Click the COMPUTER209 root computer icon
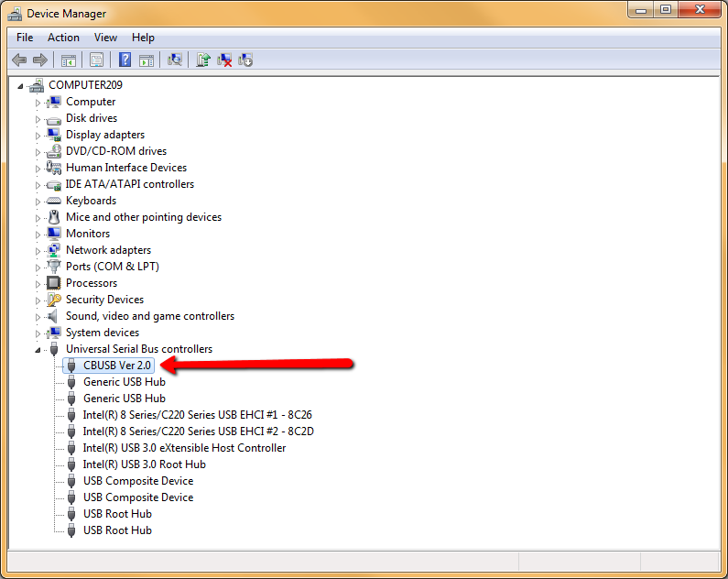This screenshot has height=579, width=728. click(37, 85)
